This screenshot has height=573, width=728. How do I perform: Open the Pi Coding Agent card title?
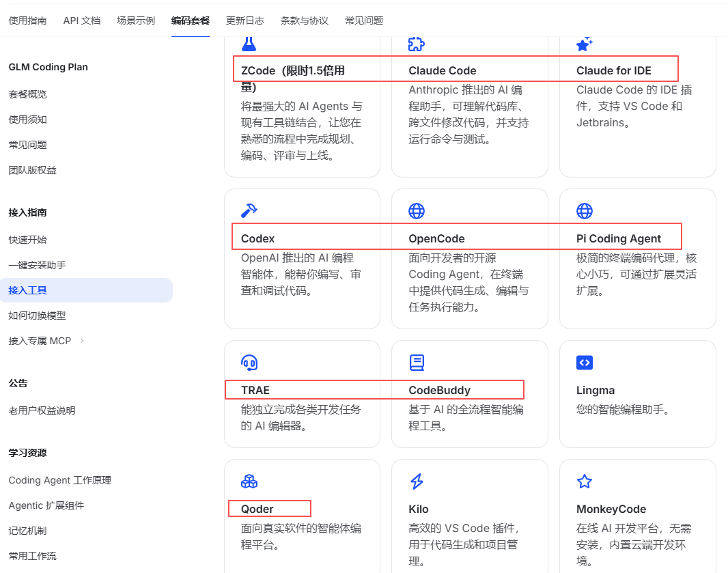(x=619, y=238)
